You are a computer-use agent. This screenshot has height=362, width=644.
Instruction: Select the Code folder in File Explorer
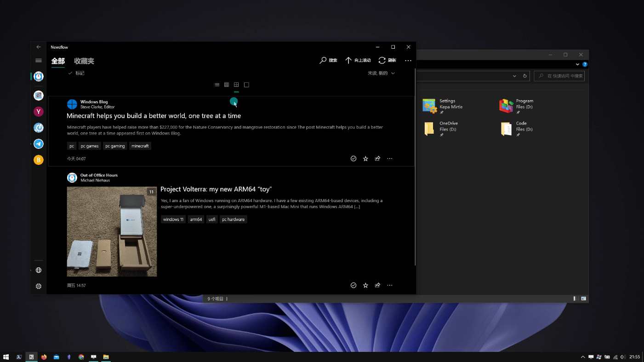[x=517, y=129]
